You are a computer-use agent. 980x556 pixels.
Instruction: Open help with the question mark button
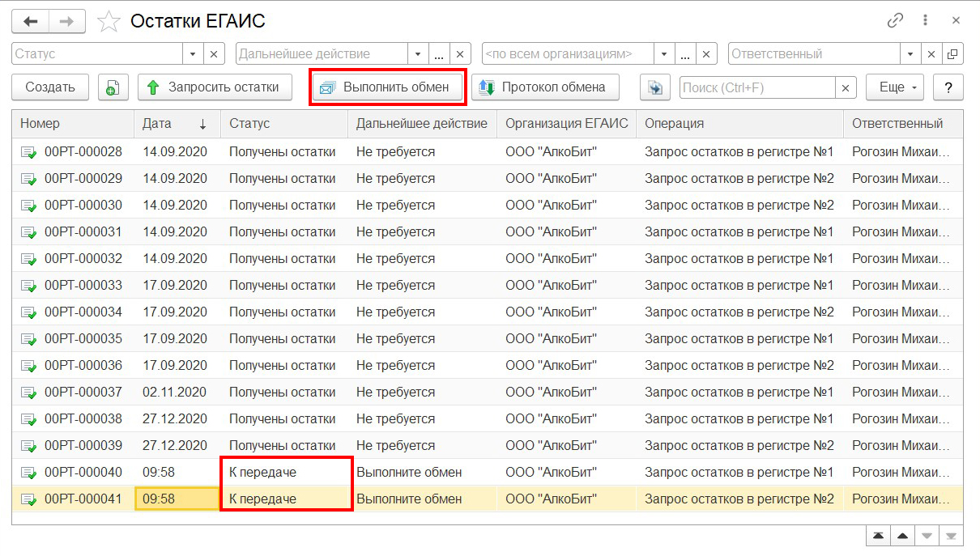pyautogui.click(x=948, y=87)
